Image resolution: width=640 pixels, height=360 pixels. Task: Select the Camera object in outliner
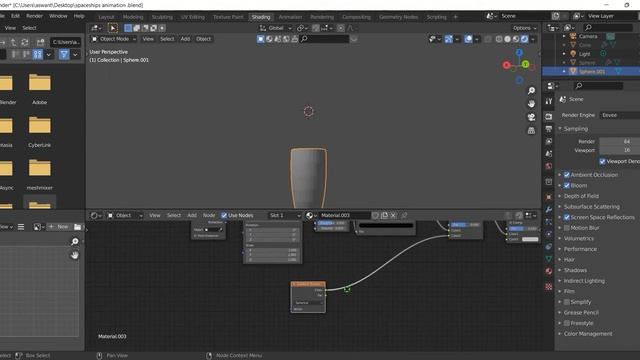tap(588, 36)
